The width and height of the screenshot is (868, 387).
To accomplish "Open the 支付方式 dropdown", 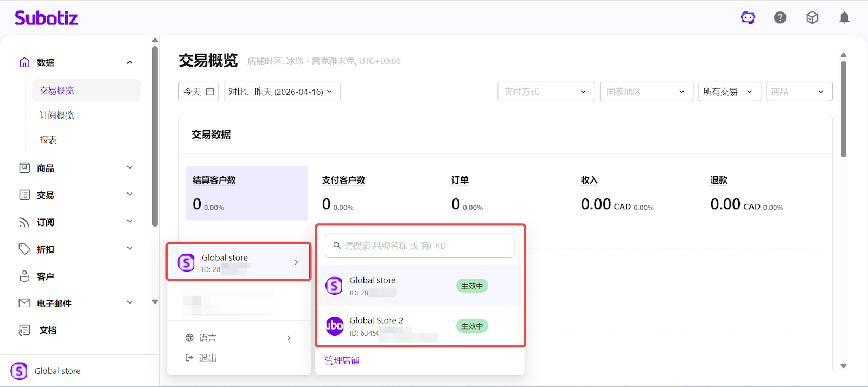I will click(x=546, y=92).
